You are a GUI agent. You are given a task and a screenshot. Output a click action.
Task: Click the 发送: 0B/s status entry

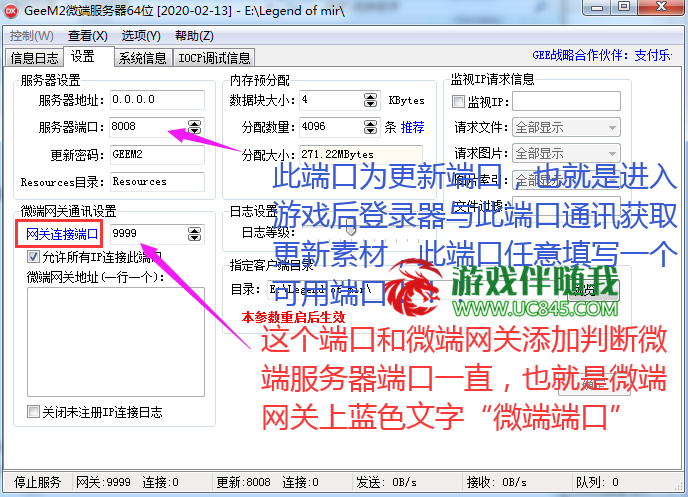tap(386, 483)
